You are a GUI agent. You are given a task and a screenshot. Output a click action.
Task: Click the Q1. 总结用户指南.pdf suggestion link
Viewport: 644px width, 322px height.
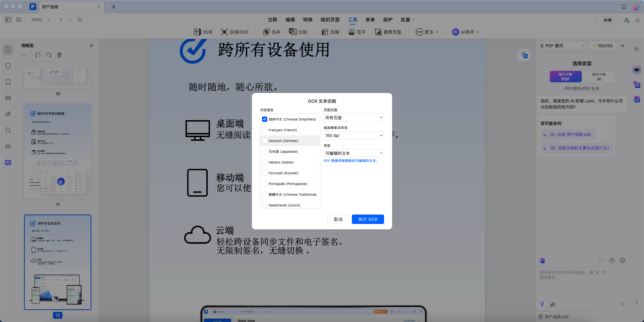tap(568, 135)
